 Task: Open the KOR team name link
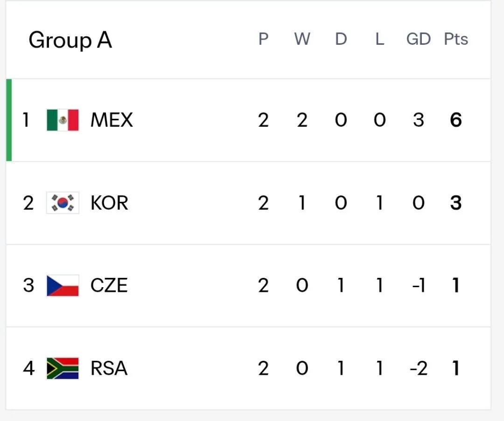click(109, 203)
